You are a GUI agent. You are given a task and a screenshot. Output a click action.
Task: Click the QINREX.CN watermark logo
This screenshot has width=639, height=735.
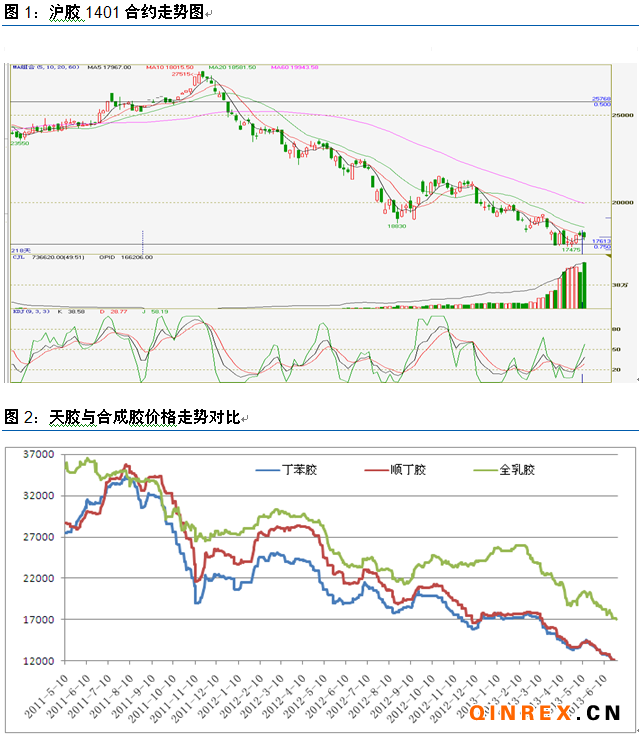pyautogui.click(x=544, y=712)
